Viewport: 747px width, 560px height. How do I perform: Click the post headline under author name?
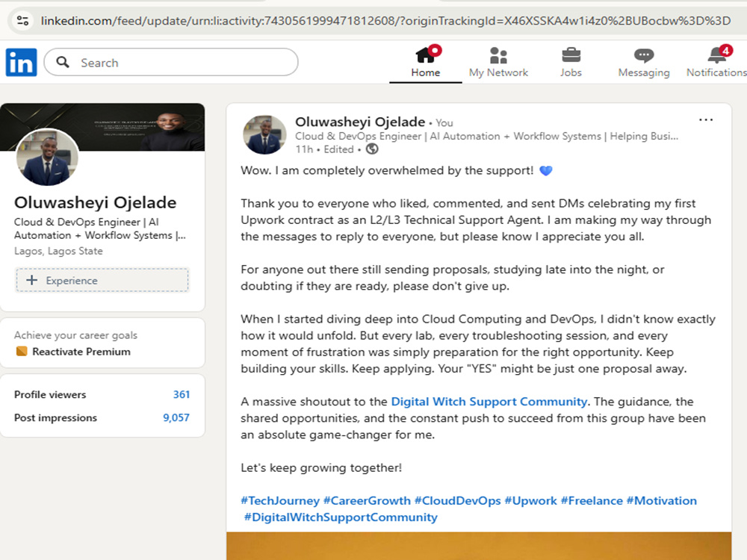[486, 136]
